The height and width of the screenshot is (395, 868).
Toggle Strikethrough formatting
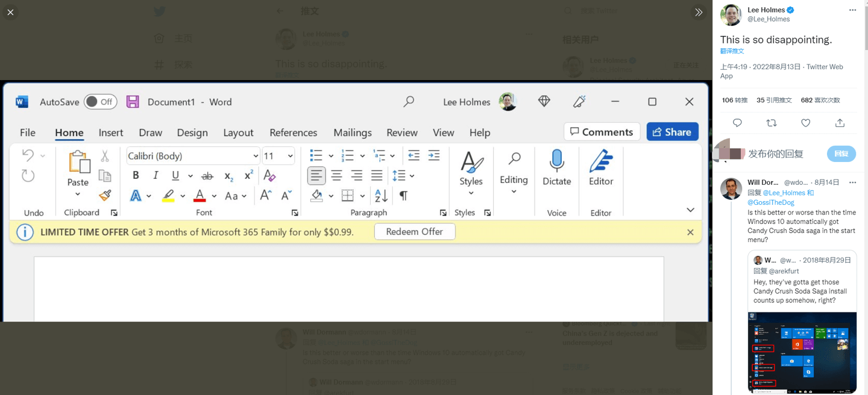207,176
